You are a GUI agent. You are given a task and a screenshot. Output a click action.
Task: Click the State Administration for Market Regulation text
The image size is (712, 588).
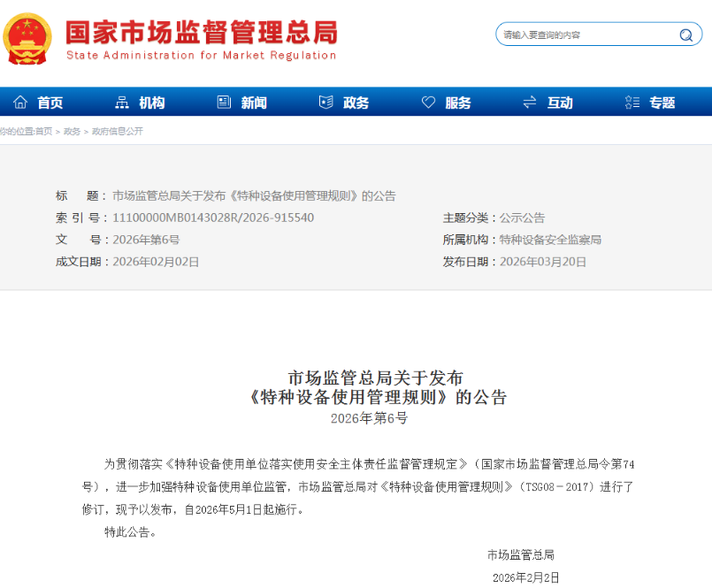coord(201,56)
